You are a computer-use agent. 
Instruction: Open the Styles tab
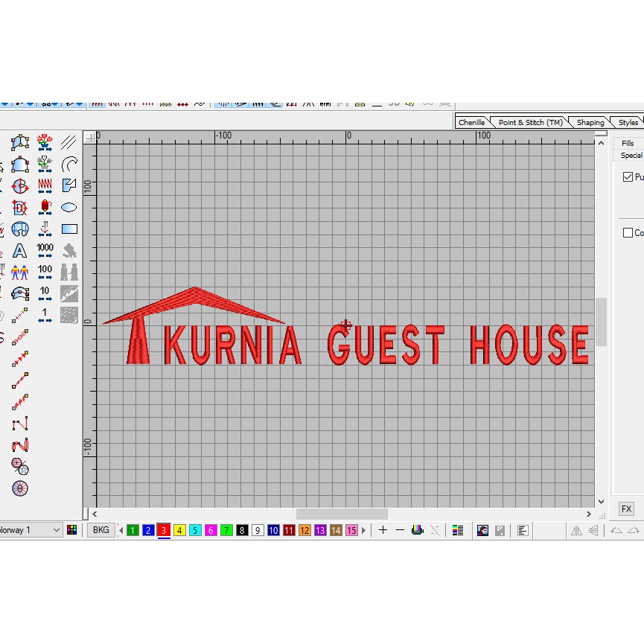[628, 121]
